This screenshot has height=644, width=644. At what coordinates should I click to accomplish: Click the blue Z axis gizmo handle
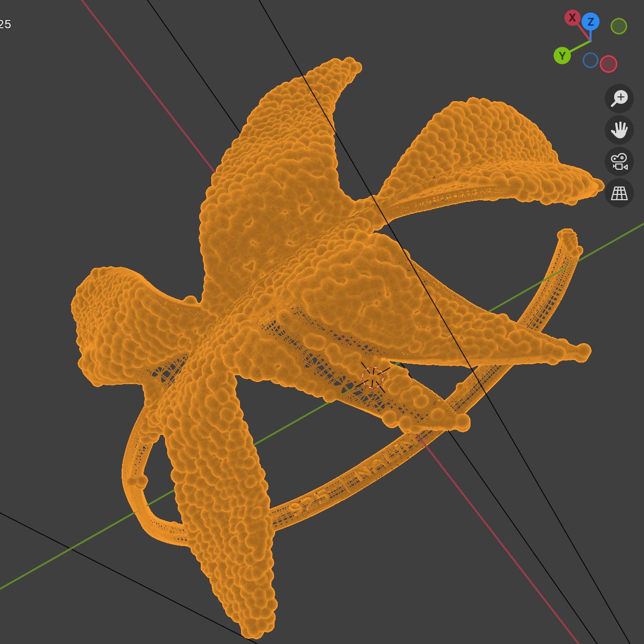(x=591, y=21)
